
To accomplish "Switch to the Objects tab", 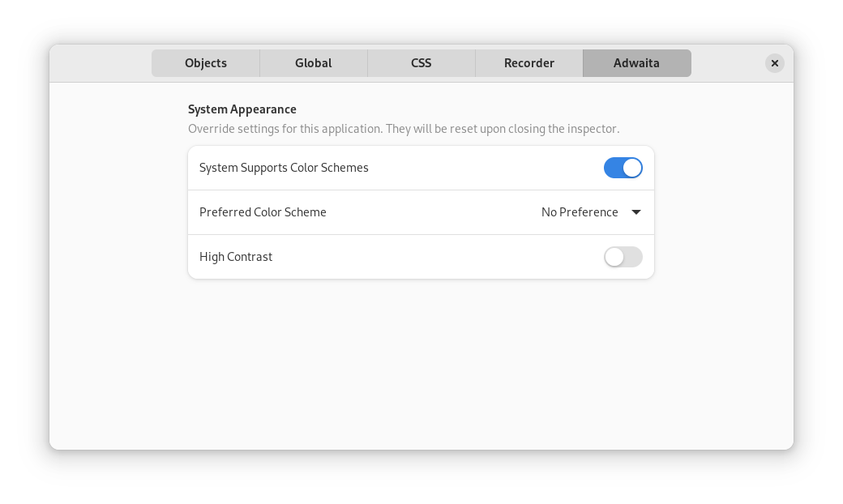I will coord(205,63).
